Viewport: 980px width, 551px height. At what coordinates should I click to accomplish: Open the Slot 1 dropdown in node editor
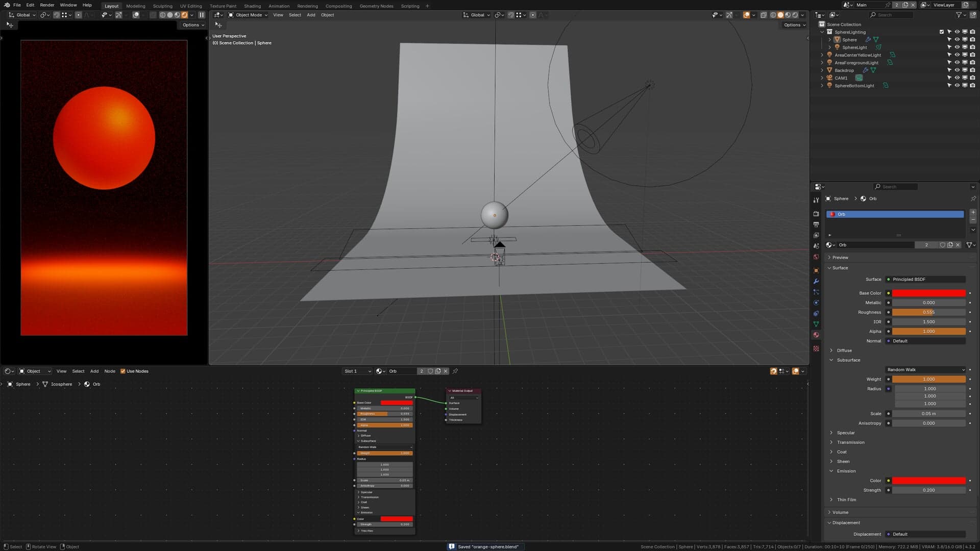click(357, 371)
